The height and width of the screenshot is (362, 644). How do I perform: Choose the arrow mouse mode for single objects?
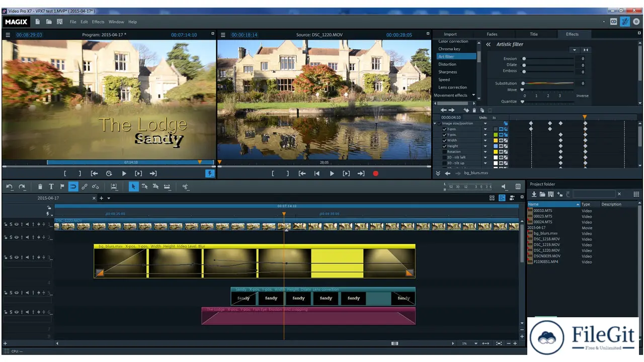133,187
